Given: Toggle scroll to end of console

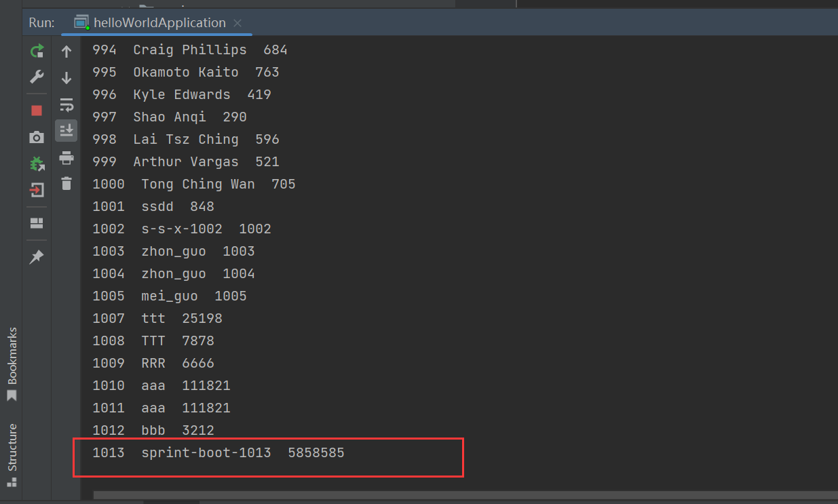Looking at the screenshot, I should (66, 130).
